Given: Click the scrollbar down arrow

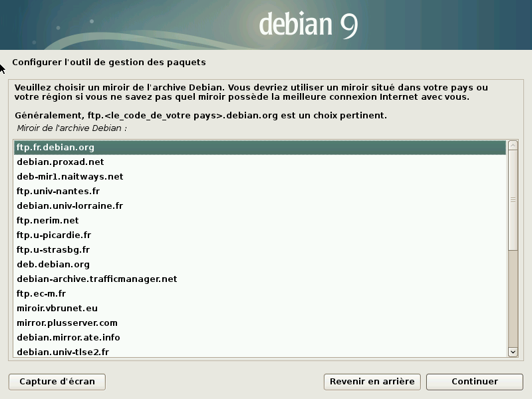Looking at the screenshot, I should pos(513,352).
